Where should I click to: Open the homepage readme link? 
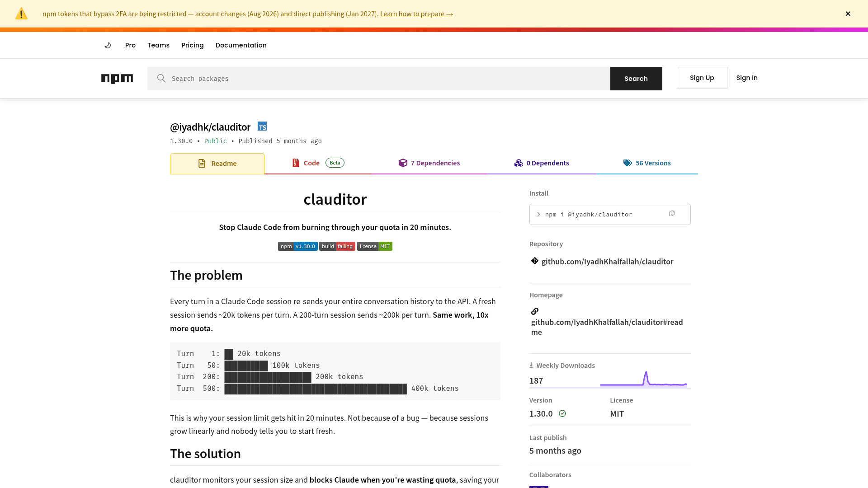click(607, 327)
